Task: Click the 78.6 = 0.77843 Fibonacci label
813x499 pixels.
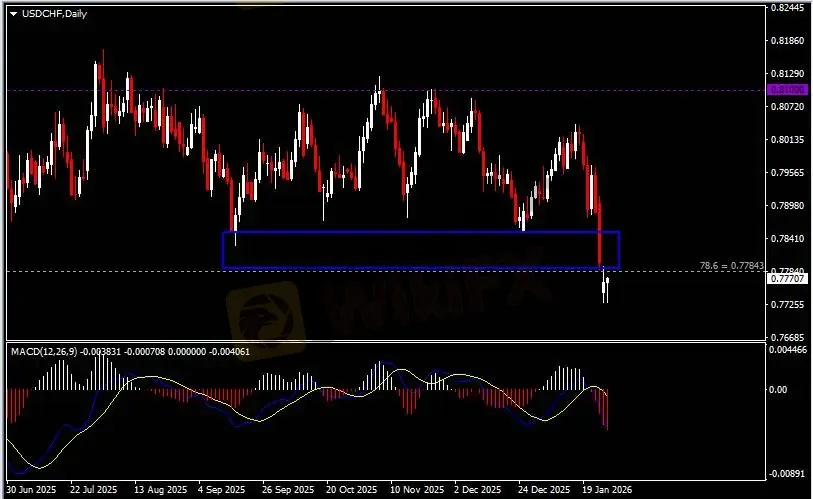Action: 731,266
